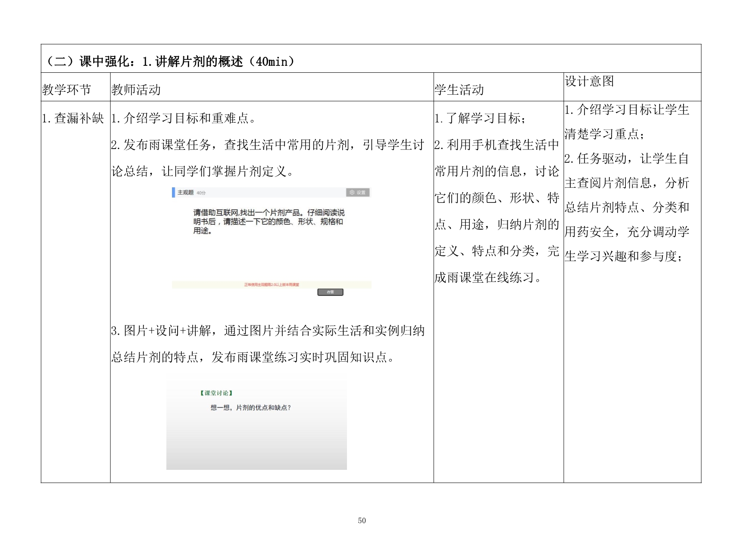
Task: Select the subjective question prompt text
Action: click(x=268, y=221)
